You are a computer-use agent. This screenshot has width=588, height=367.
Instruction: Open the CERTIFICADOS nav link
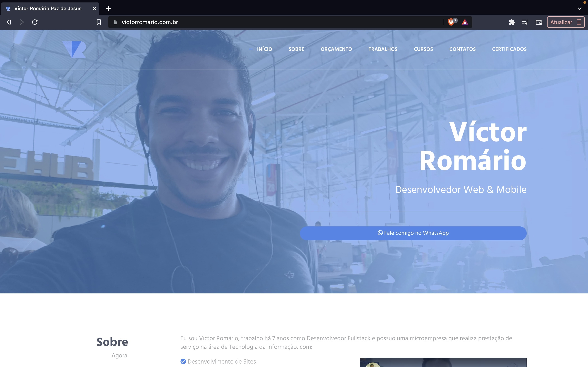(509, 49)
